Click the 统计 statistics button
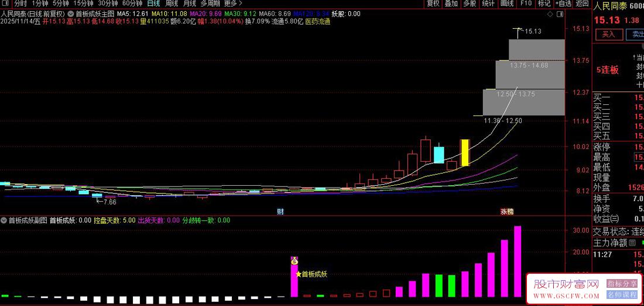Screen dimensions: 644x306 (x=488, y=4)
